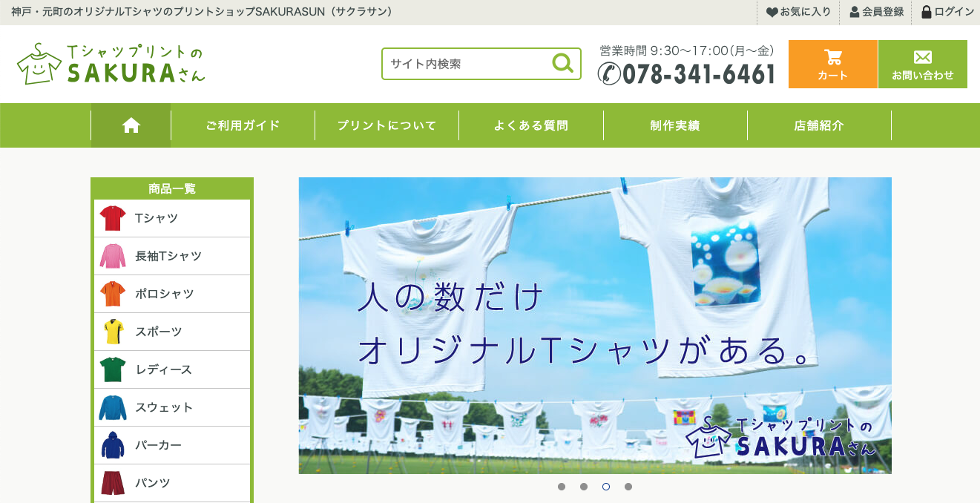Image resolution: width=980 pixels, height=503 pixels.
Task: Open プリントについて menu item
Action: 387,125
